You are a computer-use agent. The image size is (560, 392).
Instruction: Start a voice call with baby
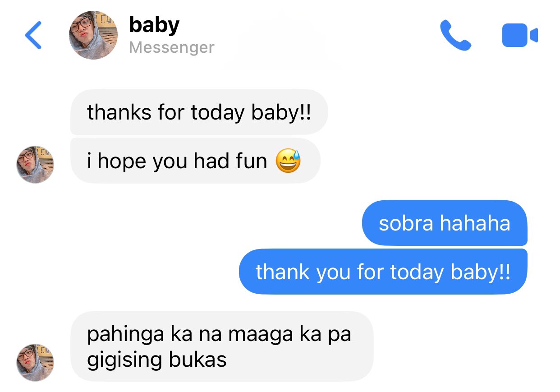[x=455, y=35]
